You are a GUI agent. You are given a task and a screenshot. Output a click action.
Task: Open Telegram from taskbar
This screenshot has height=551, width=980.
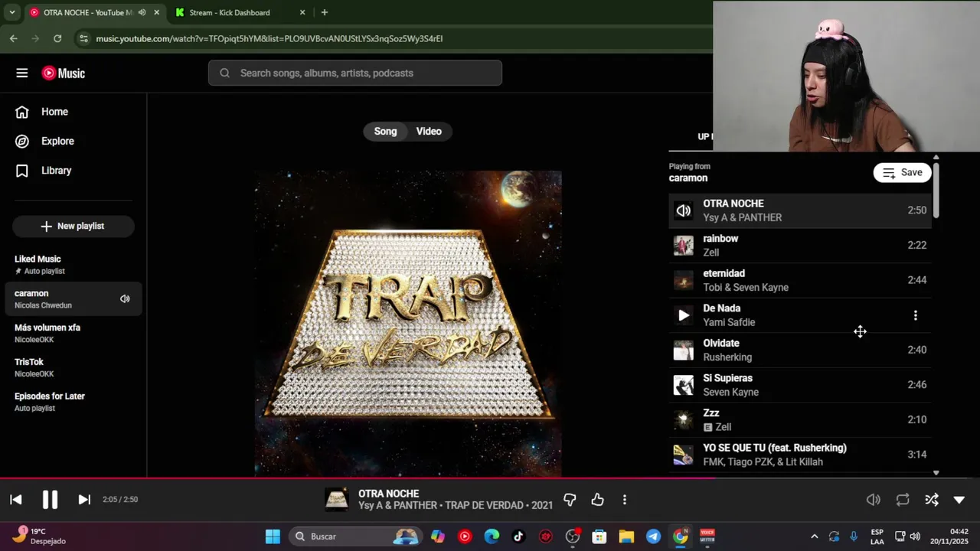click(x=653, y=536)
